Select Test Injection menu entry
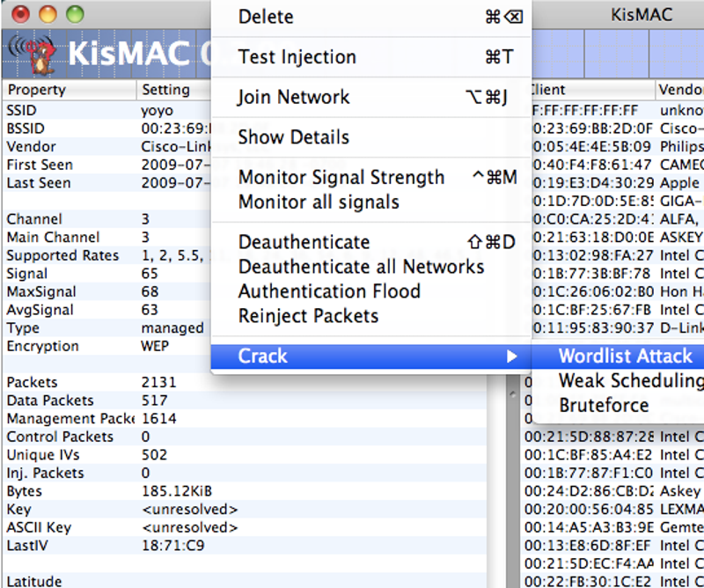This screenshot has height=588, width=704. [x=370, y=57]
